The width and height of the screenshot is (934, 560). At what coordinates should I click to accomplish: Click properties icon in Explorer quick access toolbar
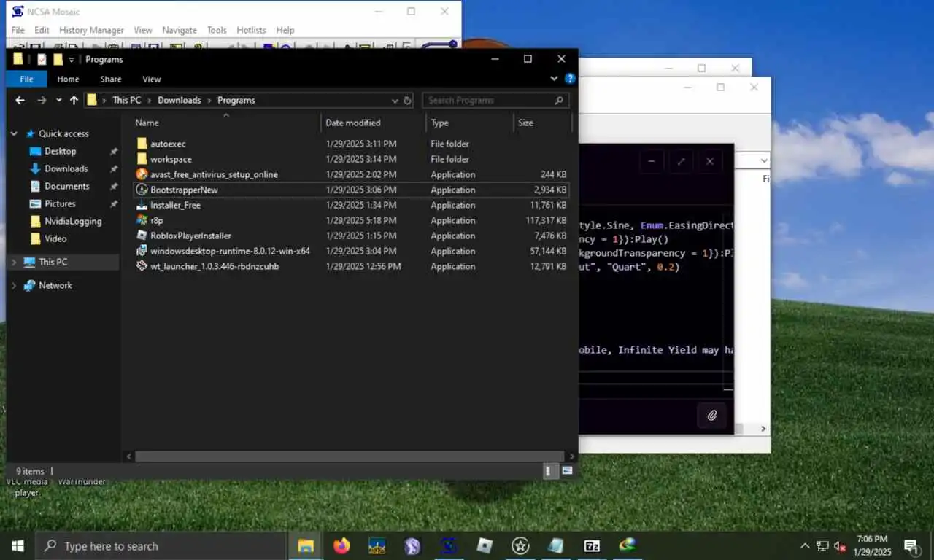(x=42, y=59)
